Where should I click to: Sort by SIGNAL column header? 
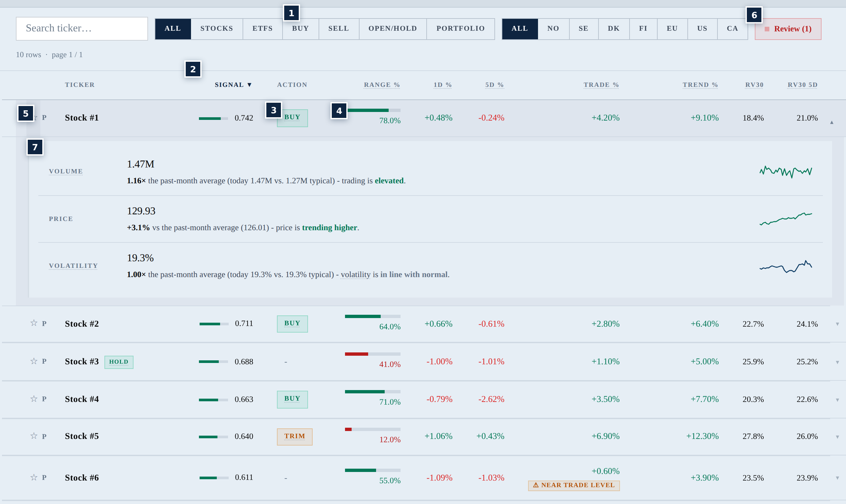[233, 85]
